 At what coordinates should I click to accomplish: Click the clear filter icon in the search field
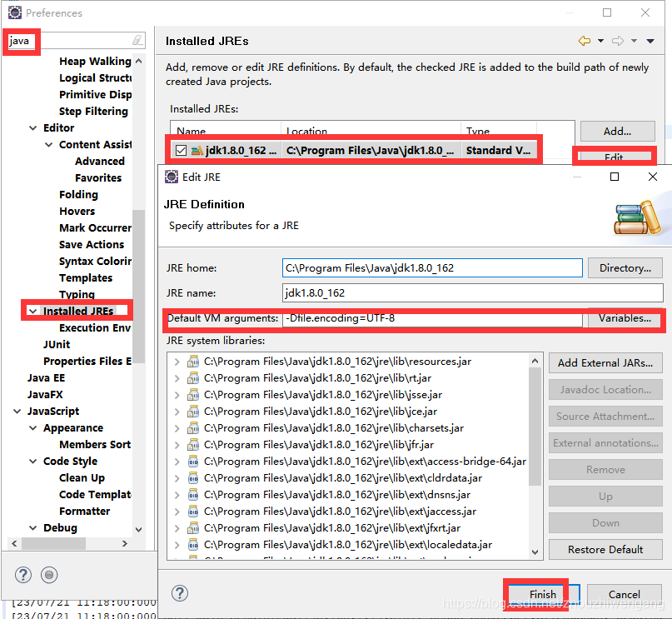click(x=138, y=39)
